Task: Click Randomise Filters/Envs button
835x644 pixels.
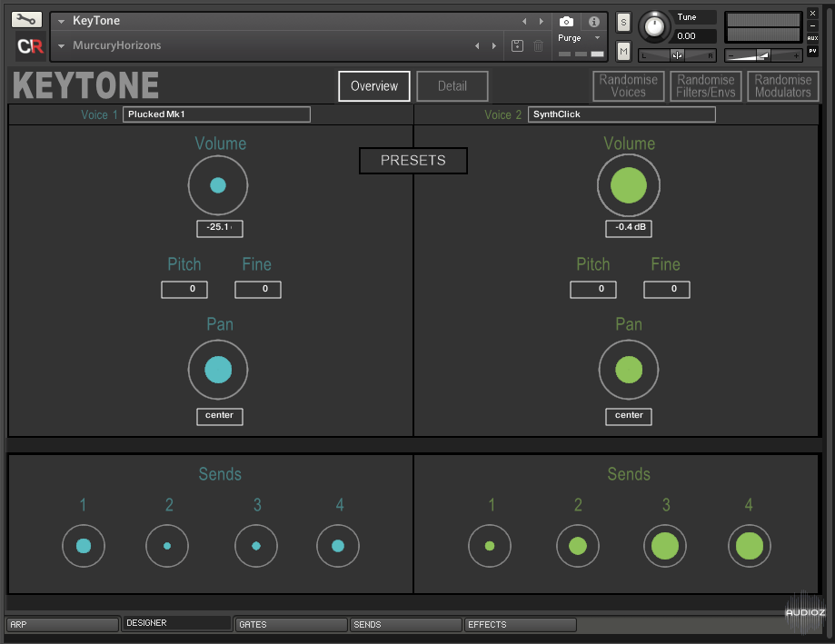Action: pos(706,86)
